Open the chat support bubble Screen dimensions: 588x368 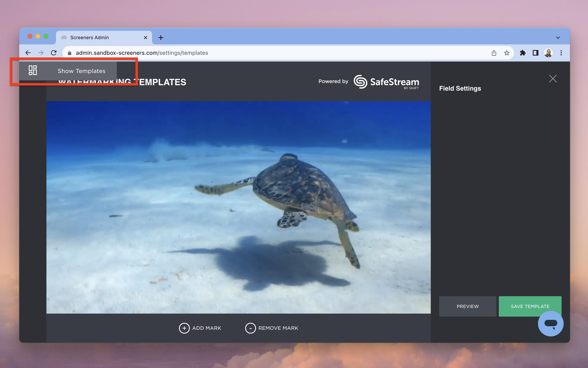(551, 323)
